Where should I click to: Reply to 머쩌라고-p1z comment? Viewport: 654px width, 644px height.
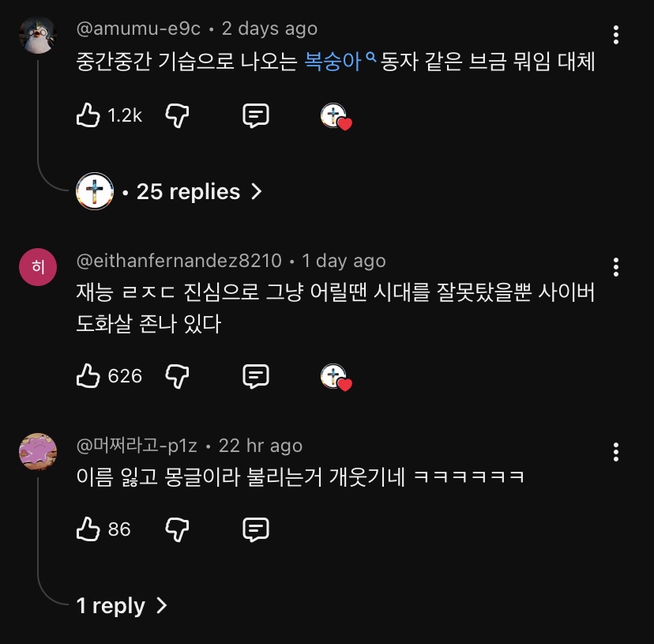[x=255, y=529]
